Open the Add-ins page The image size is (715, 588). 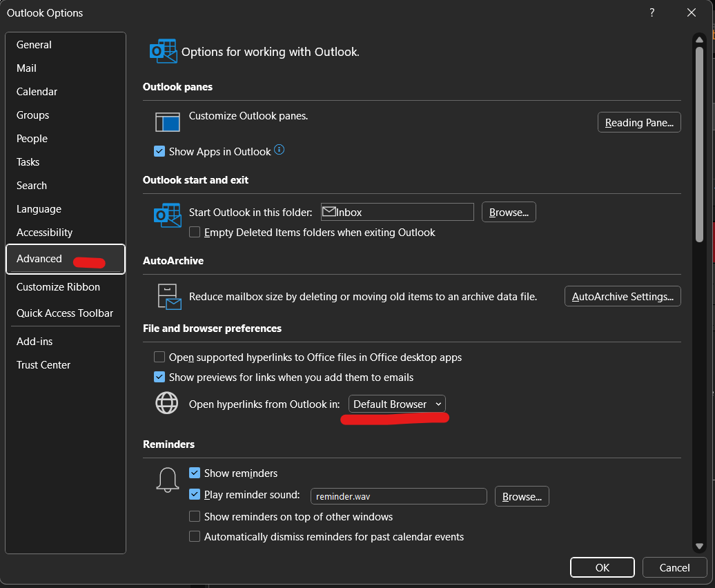click(x=65, y=342)
